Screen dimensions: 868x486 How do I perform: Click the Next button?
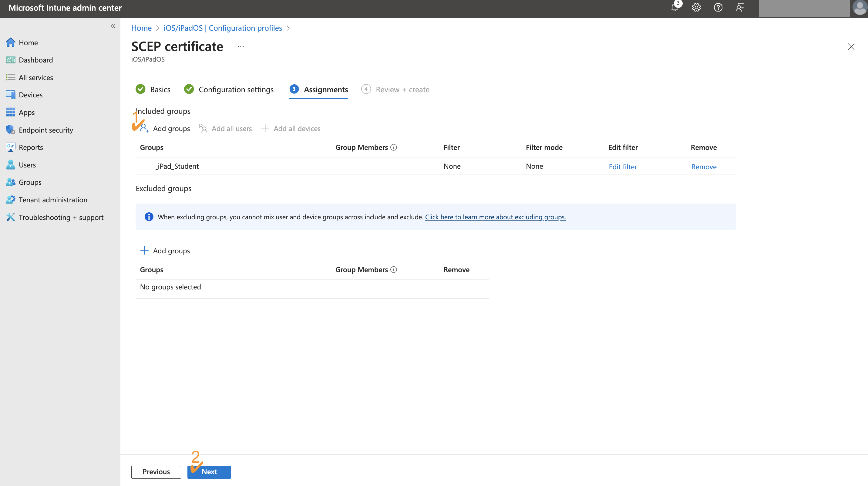209,472
